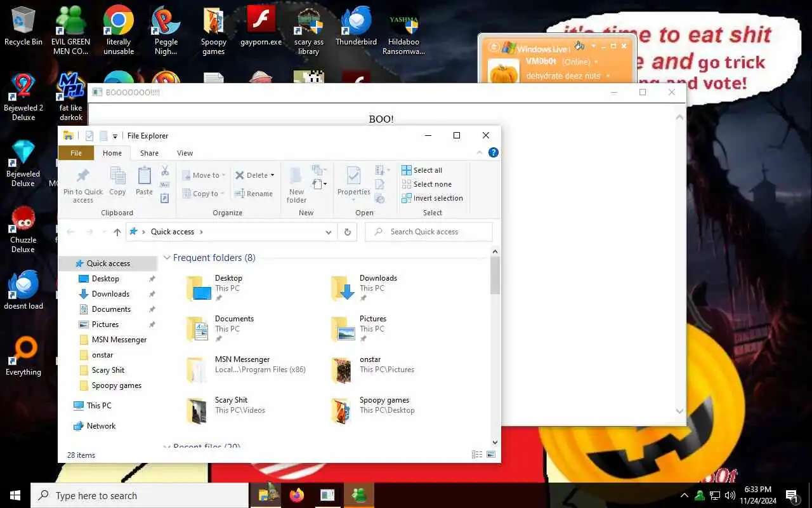Image resolution: width=812 pixels, height=508 pixels.
Task: Open Easy access dropdown icon
Action: (x=319, y=184)
